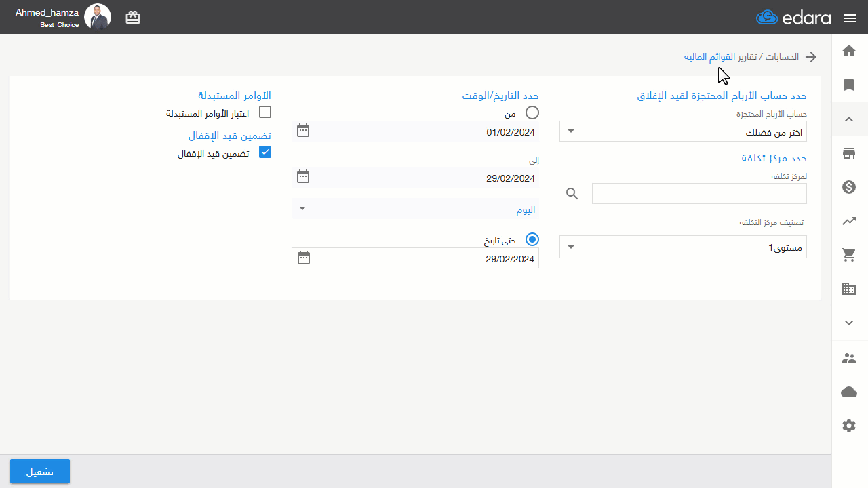Open the اختر من فضلك retained earnings dropdown
This screenshot has height=488, width=868.
[x=683, y=131]
